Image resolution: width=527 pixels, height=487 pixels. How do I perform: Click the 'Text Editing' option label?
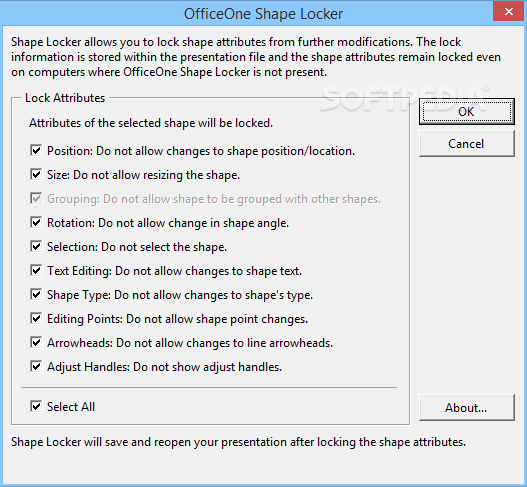[x=174, y=271]
